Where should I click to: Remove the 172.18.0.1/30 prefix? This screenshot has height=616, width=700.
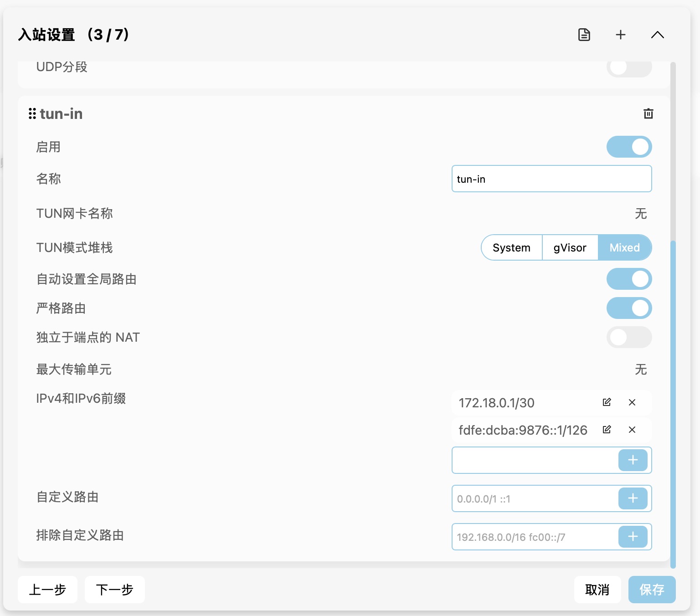632,402
